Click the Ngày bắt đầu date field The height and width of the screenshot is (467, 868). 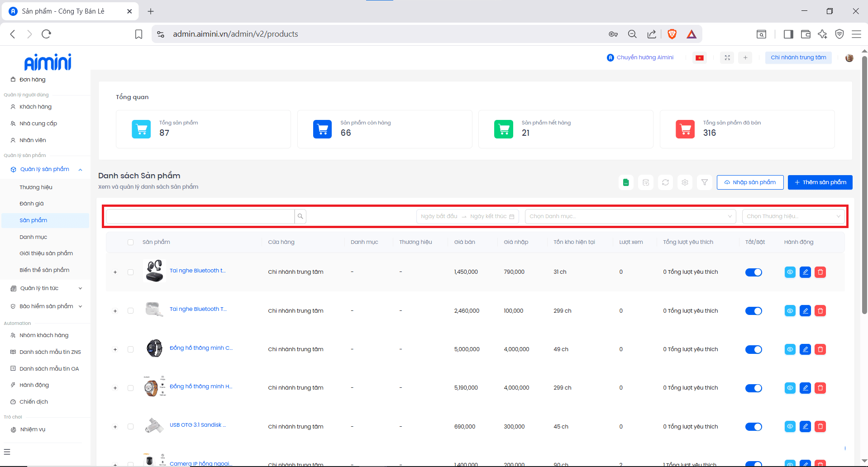439,216
